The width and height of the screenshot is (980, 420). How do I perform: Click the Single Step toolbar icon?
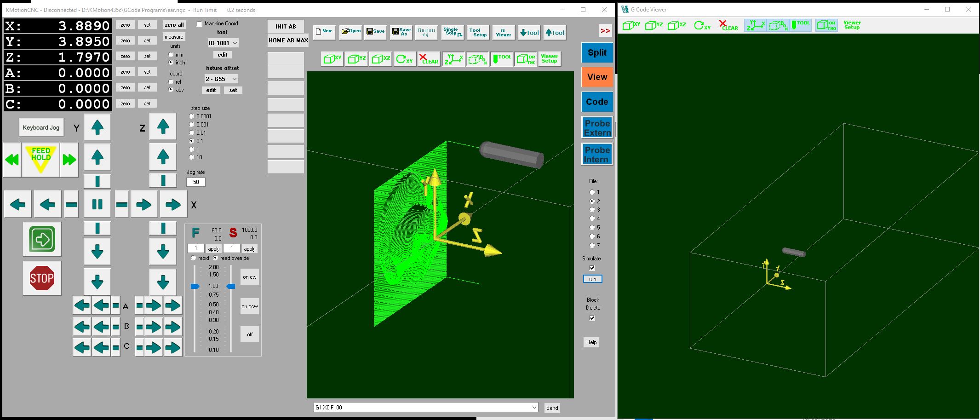point(453,32)
